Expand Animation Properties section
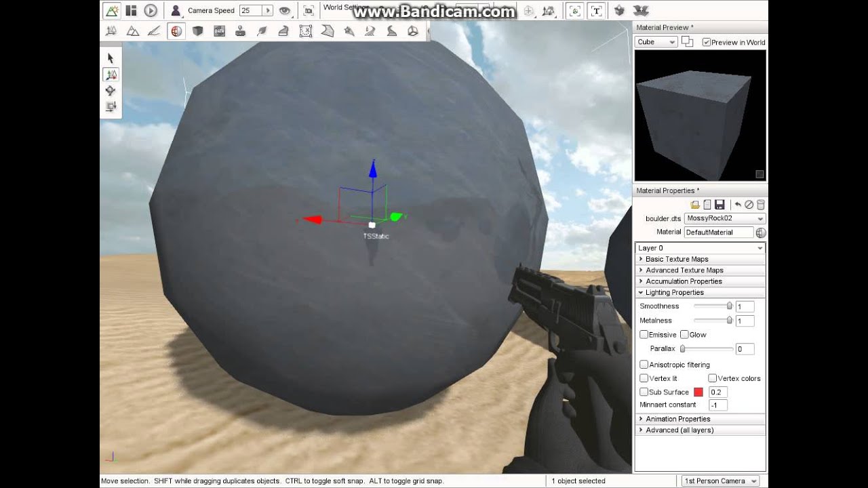 (x=701, y=419)
